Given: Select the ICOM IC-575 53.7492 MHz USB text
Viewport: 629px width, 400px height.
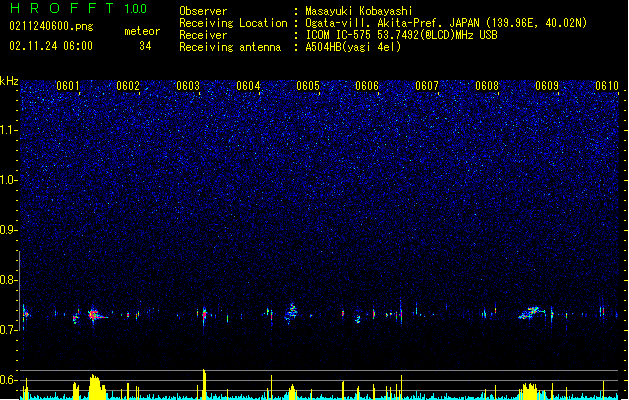Looking at the screenshot, I should click(x=401, y=35).
